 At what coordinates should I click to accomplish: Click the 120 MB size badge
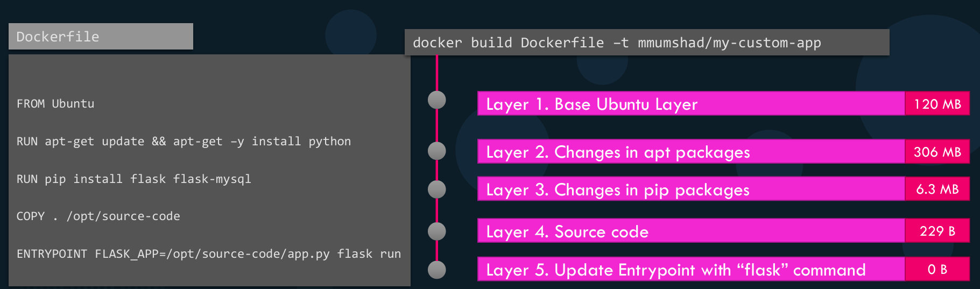[x=937, y=104]
